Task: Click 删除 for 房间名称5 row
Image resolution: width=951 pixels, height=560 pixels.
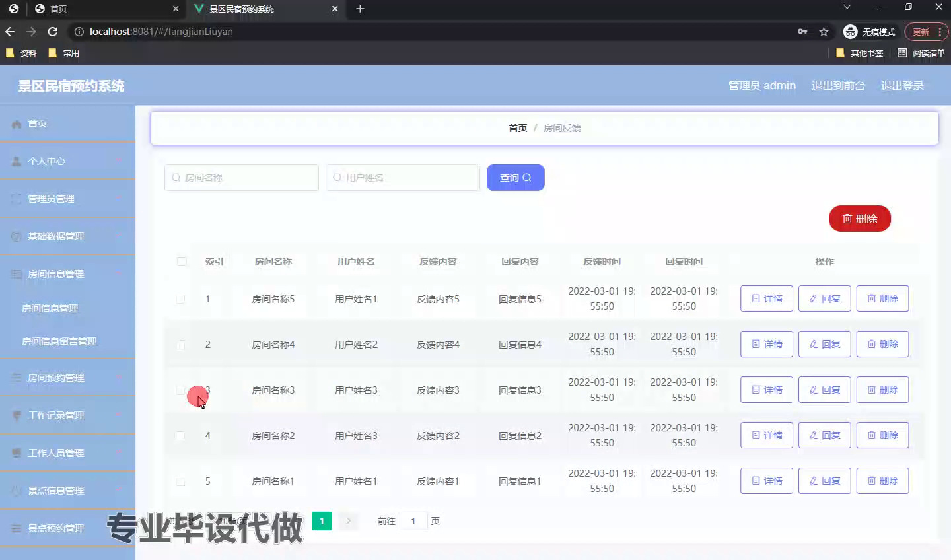Action: (883, 298)
